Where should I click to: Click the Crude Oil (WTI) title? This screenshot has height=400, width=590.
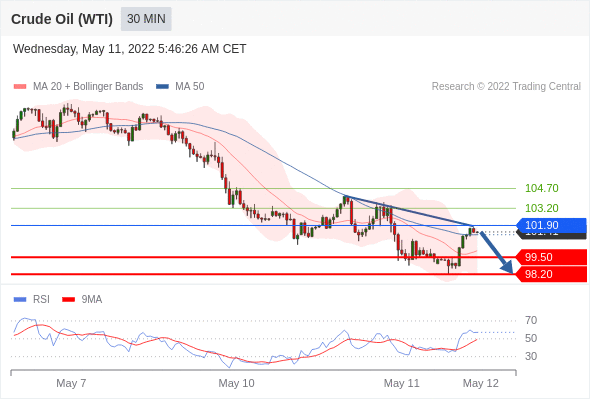pyautogui.click(x=62, y=19)
